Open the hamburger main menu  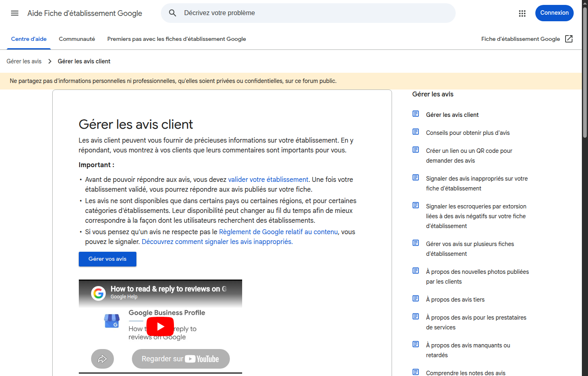tap(15, 13)
